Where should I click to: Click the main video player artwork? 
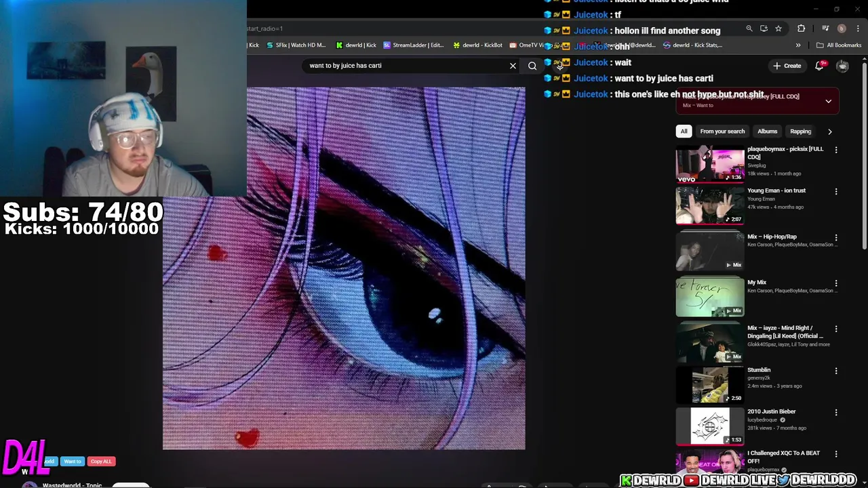344,268
